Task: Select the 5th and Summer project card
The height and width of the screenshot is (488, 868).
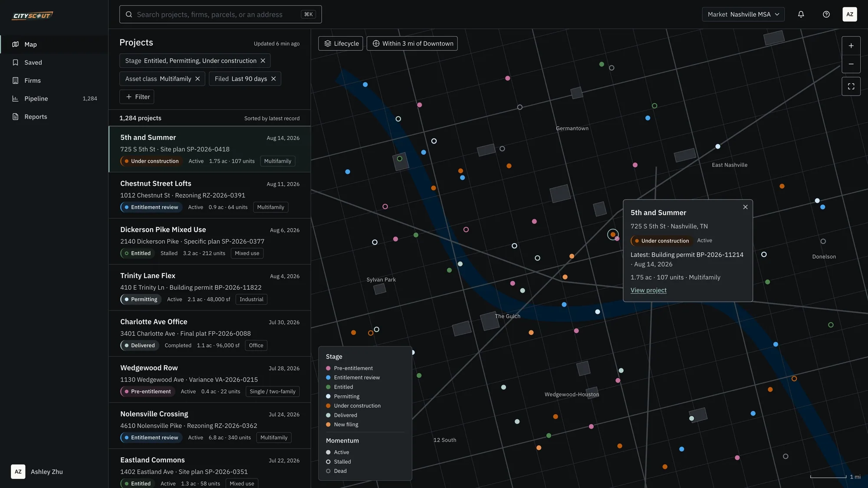Action: pos(210,149)
